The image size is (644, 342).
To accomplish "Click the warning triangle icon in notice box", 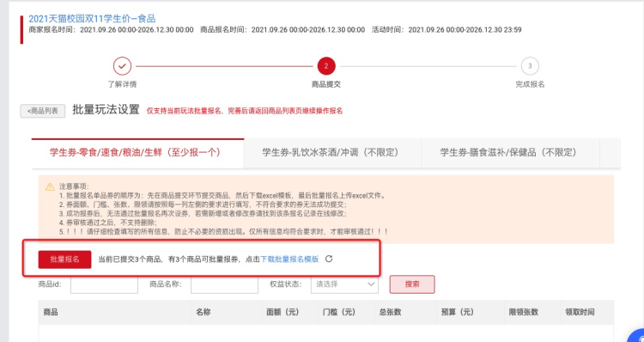I will pyautogui.click(x=50, y=187).
